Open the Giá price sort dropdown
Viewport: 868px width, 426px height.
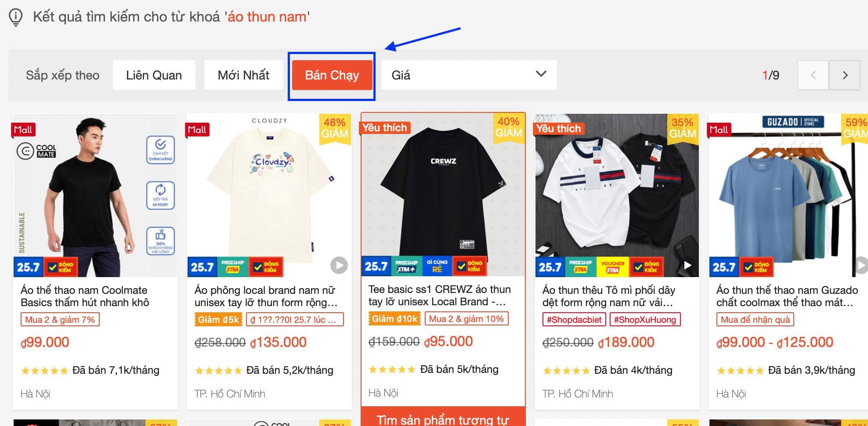(x=469, y=75)
